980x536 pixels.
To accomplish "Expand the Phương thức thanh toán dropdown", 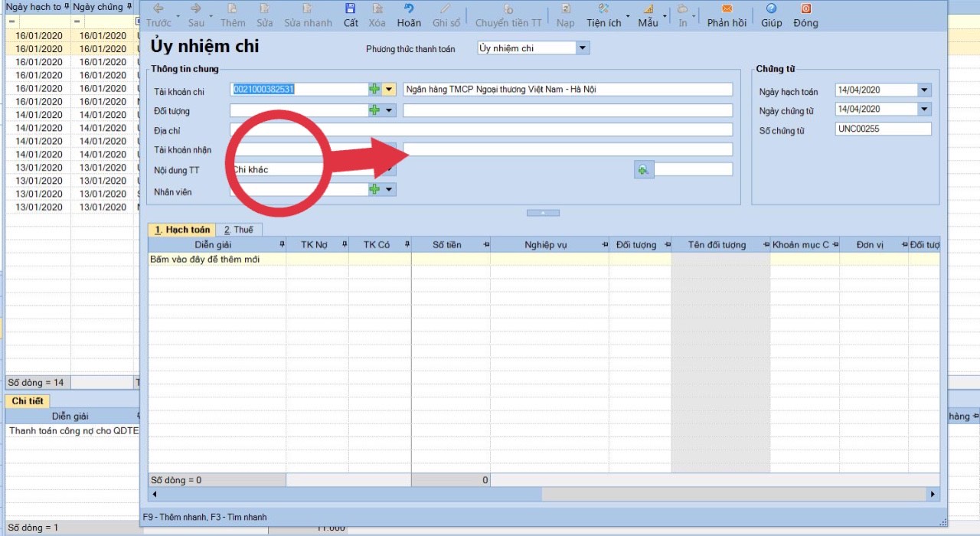I will coord(582,48).
